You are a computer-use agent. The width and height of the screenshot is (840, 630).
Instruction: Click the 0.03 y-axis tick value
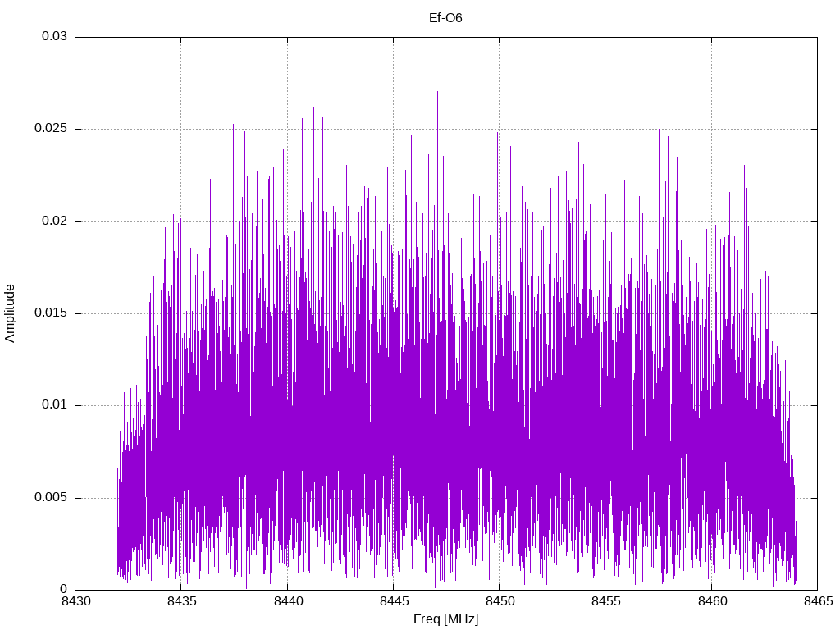pos(55,36)
